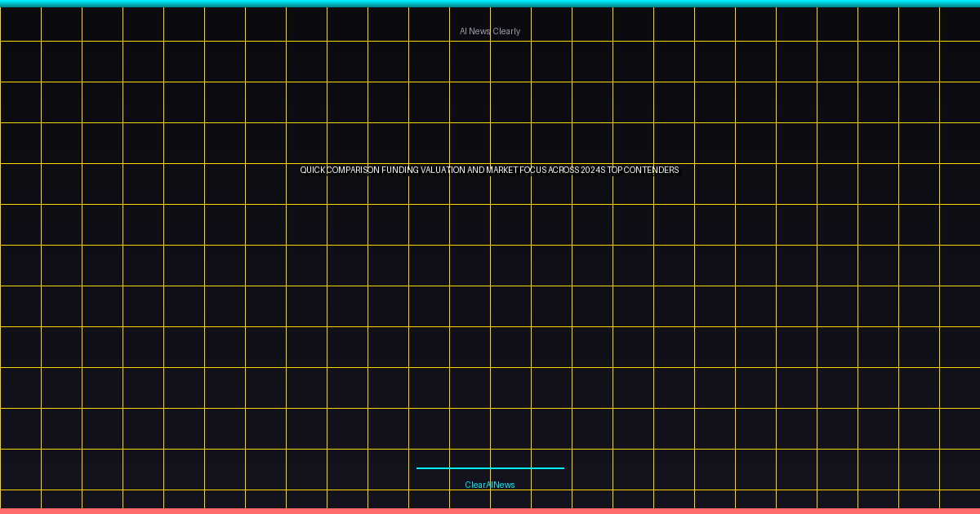Click the word 'MARKET' in the headline
The height and width of the screenshot is (514, 980).
[x=506, y=171]
